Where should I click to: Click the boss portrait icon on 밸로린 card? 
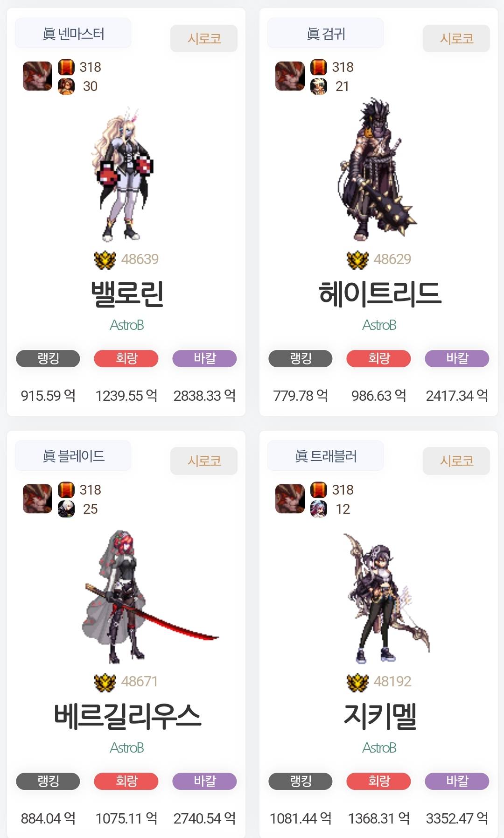point(37,76)
